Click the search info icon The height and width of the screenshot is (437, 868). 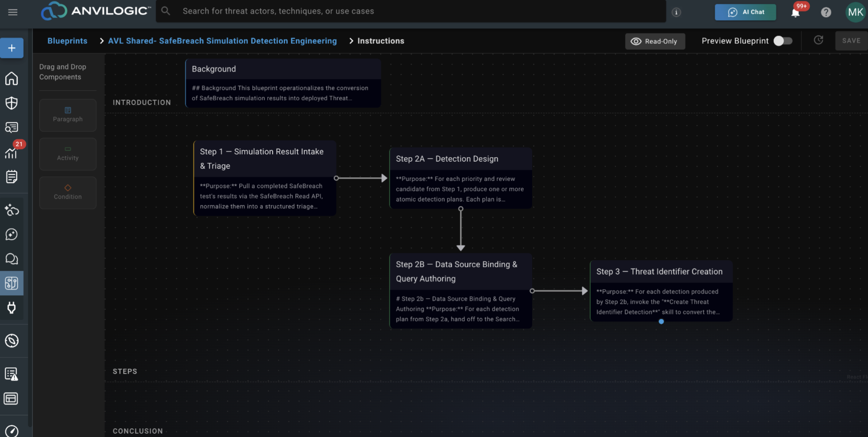point(676,12)
